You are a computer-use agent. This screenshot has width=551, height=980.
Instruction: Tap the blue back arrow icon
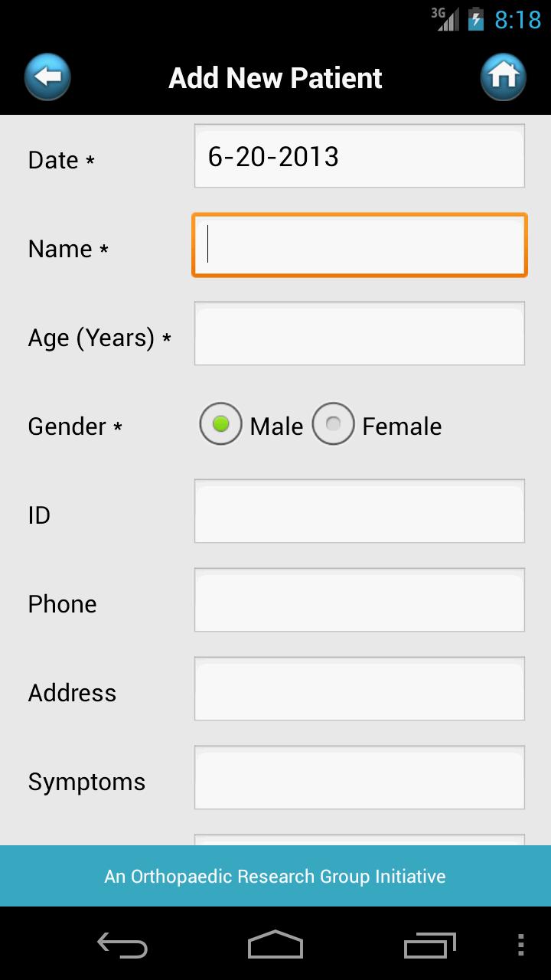click(x=47, y=77)
